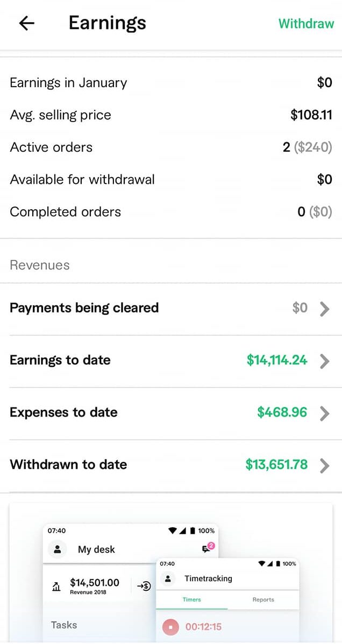
Task: Select the Earnings to date amount $14,114.24
Action: [277, 360]
